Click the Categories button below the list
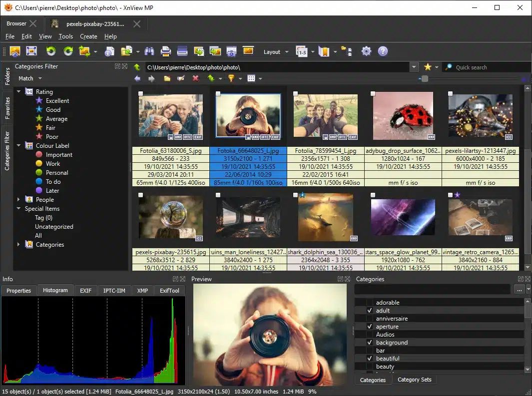Image resolution: width=532 pixels, height=396 pixels. tap(373, 380)
